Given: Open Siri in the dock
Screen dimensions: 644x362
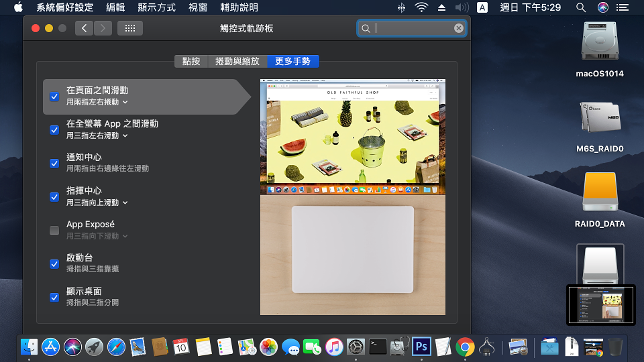Looking at the screenshot, I should coord(72,347).
